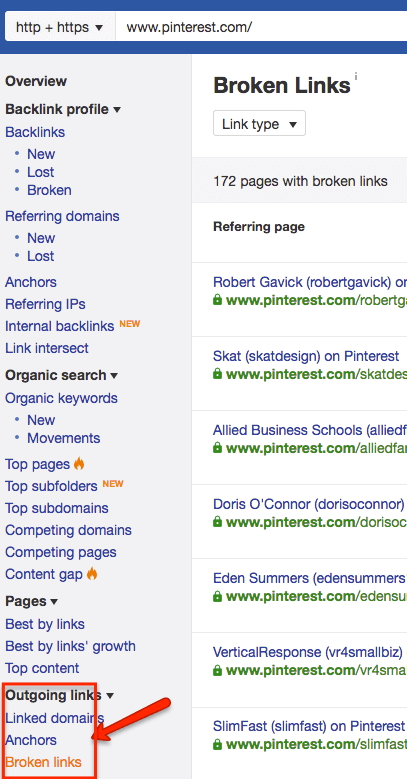Click the NEW badge beside Internal backlinks
The height and width of the screenshot is (779, 407).
point(130,324)
